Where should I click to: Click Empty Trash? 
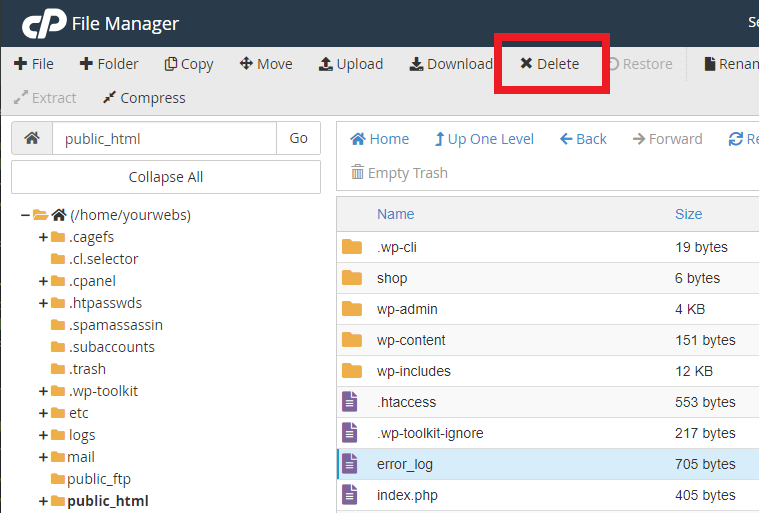tap(399, 173)
